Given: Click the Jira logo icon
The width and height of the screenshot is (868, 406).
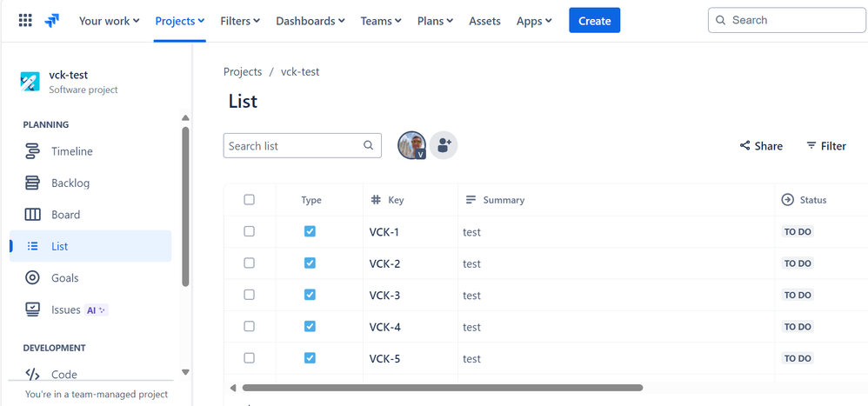Looking at the screenshot, I should click(x=52, y=20).
